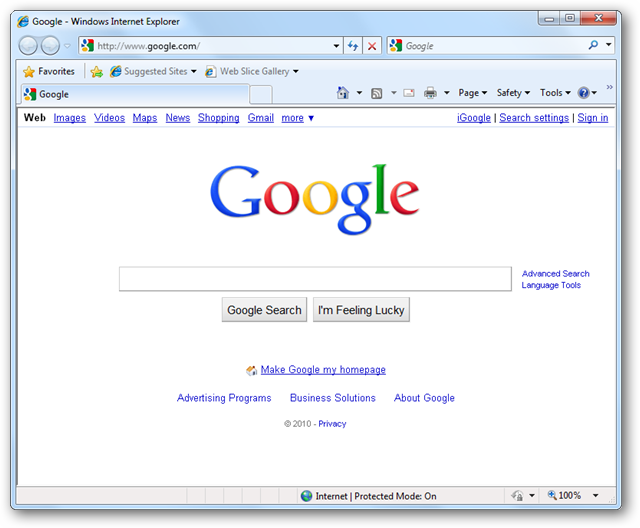Open the Help question mark icon
Screen dimensions: 640x528
pos(583,93)
